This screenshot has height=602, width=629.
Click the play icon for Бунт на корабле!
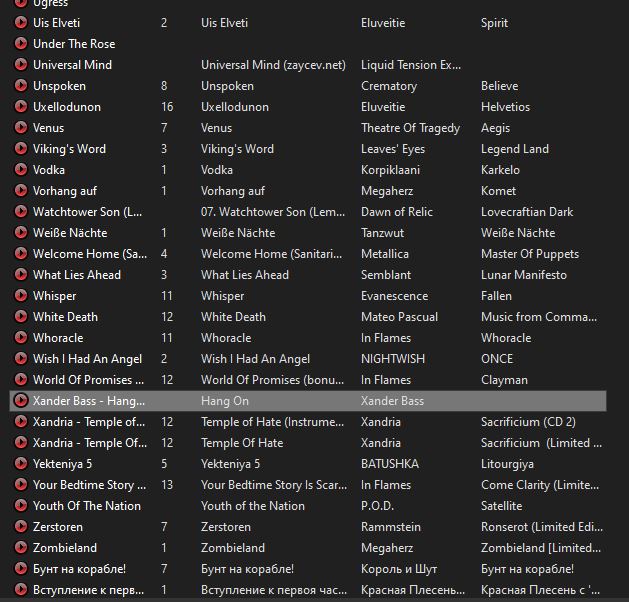[x=21, y=568]
